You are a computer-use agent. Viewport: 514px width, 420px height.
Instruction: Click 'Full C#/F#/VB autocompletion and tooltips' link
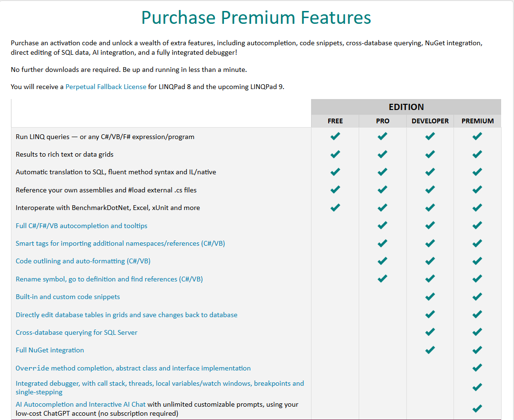click(x=81, y=226)
